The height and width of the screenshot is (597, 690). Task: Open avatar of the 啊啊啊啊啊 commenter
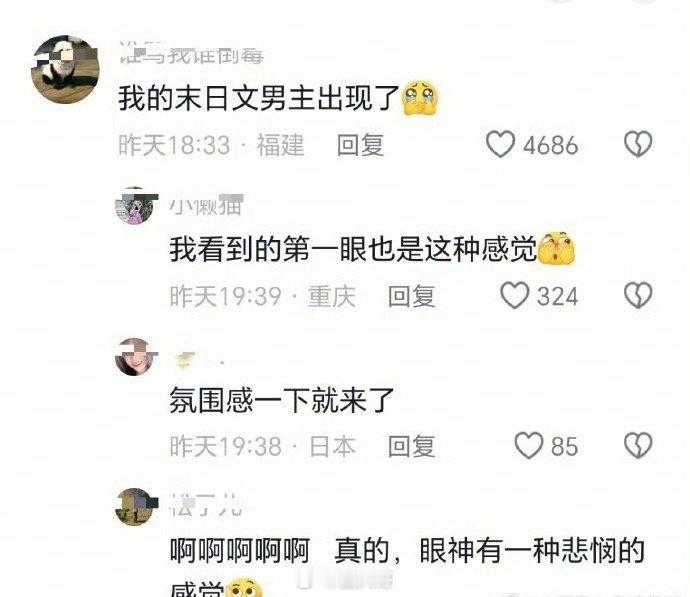[134, 506]
